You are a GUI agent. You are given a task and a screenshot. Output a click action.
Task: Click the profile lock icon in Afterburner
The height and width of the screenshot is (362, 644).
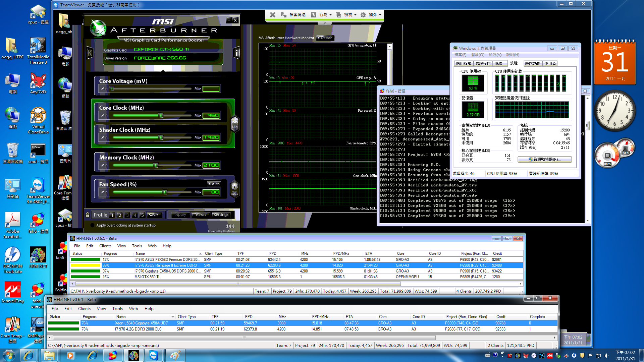tap(88, 215)
